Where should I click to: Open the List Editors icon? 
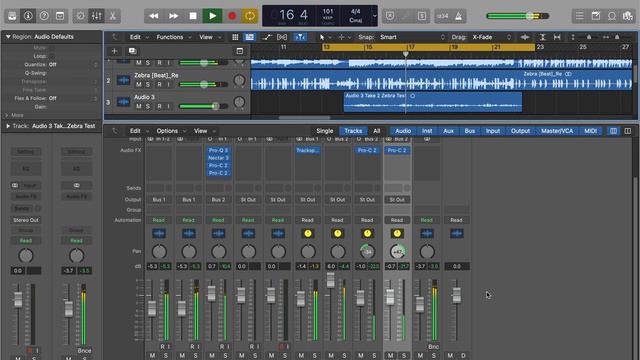580,16
